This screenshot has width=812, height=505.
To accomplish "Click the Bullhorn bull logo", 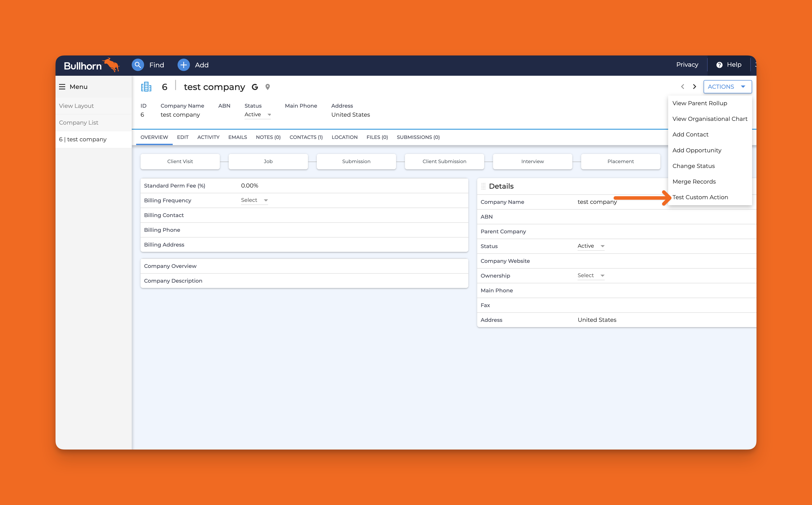I will (112, 65).
